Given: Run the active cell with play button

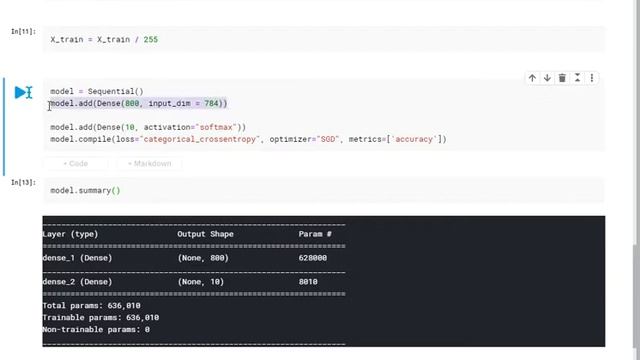Looking at the screenshot, I should (20, 92).
